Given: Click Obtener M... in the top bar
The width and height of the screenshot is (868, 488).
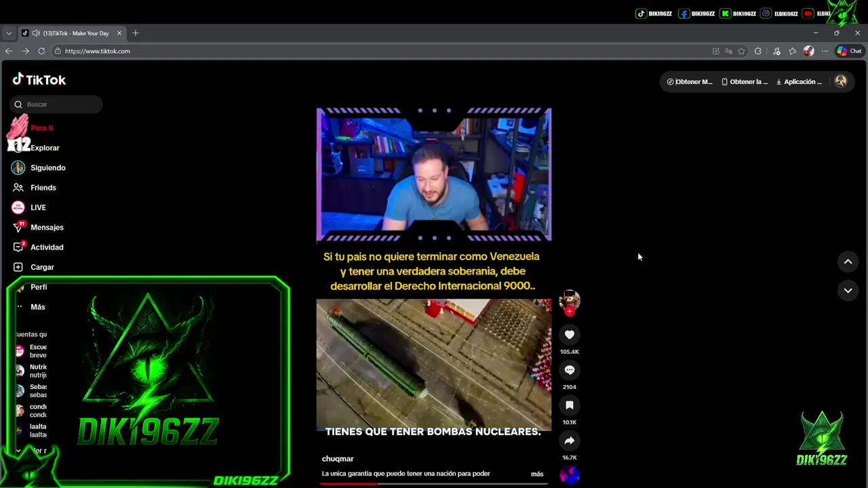Looking at the screenshot, I should [x=690, y=81].
